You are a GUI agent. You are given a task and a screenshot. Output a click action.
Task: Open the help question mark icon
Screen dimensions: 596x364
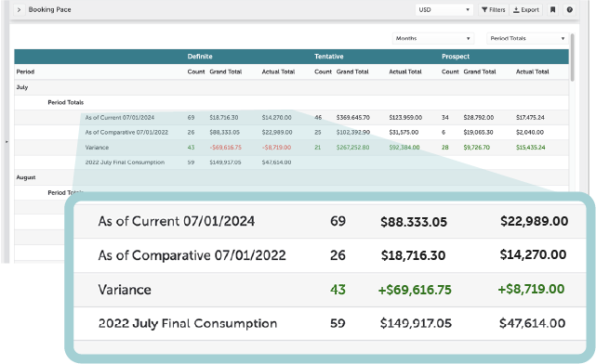569,10
